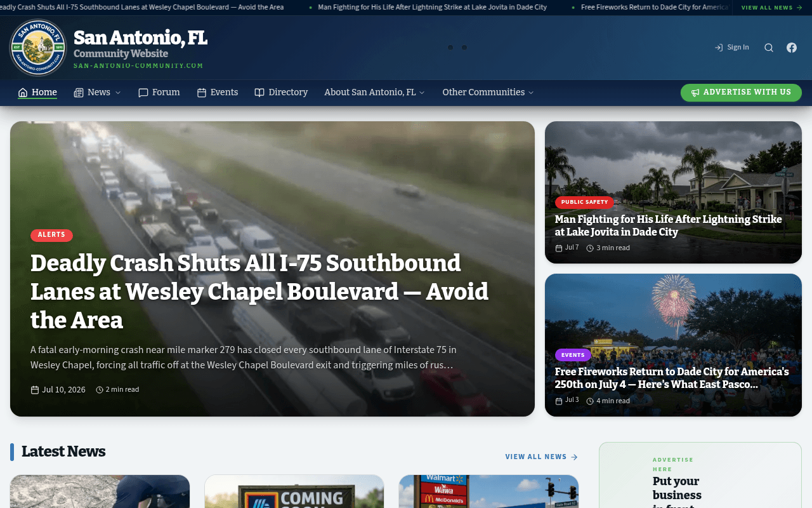
Task: Click the News newspaper icon
Action: (79, 93)
